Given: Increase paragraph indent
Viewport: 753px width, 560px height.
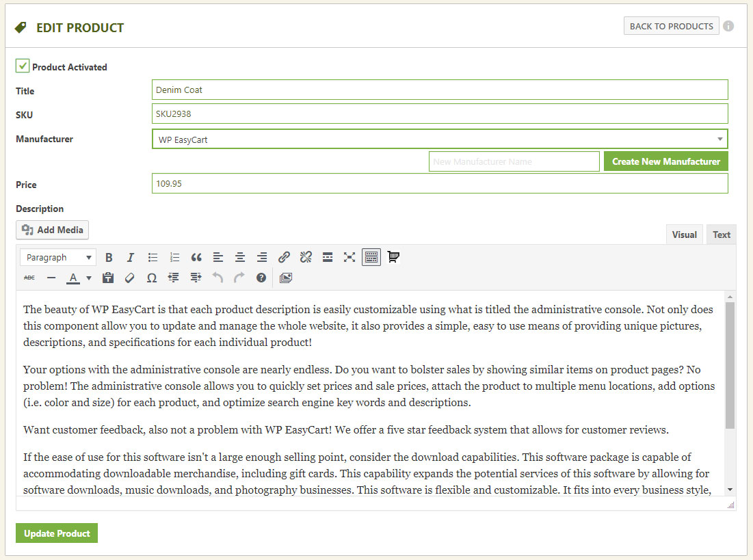Looking at the screenshot, I should [196, 278].
